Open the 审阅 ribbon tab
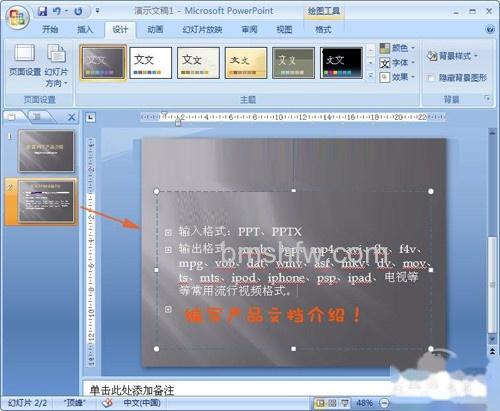Viewport: 500px width, 411px height. 249,30
